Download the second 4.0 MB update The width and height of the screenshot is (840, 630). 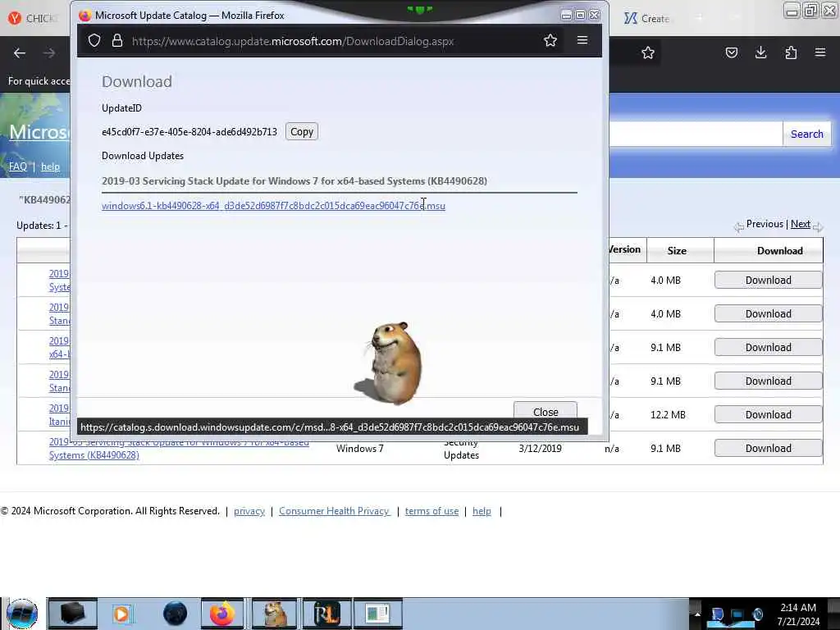click(x=768, y=314)
